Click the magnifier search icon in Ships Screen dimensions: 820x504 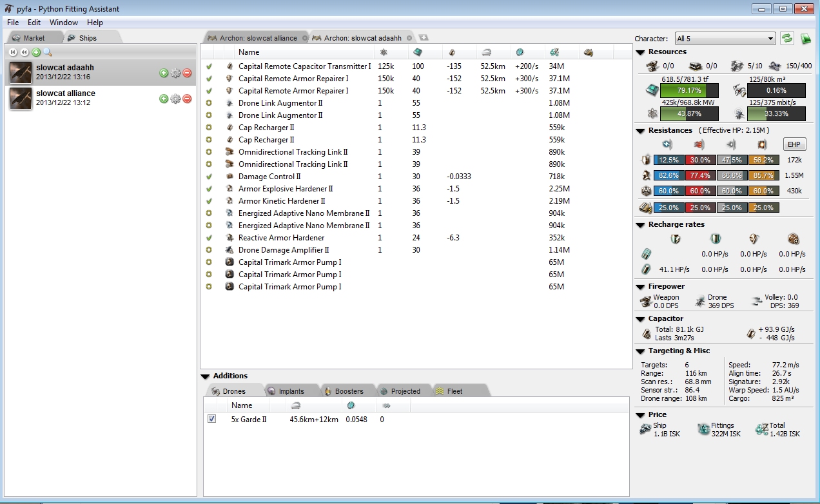[x=47, y=52]
